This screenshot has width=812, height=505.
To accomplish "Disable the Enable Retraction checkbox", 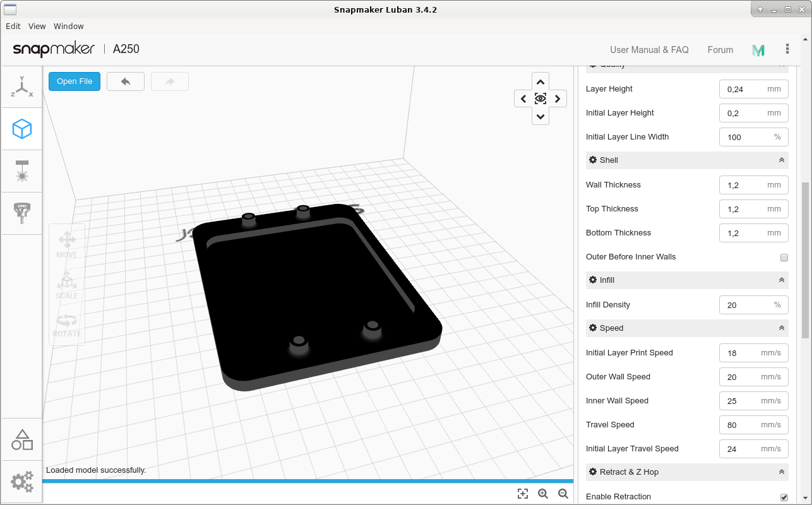I will pos(784,497).
